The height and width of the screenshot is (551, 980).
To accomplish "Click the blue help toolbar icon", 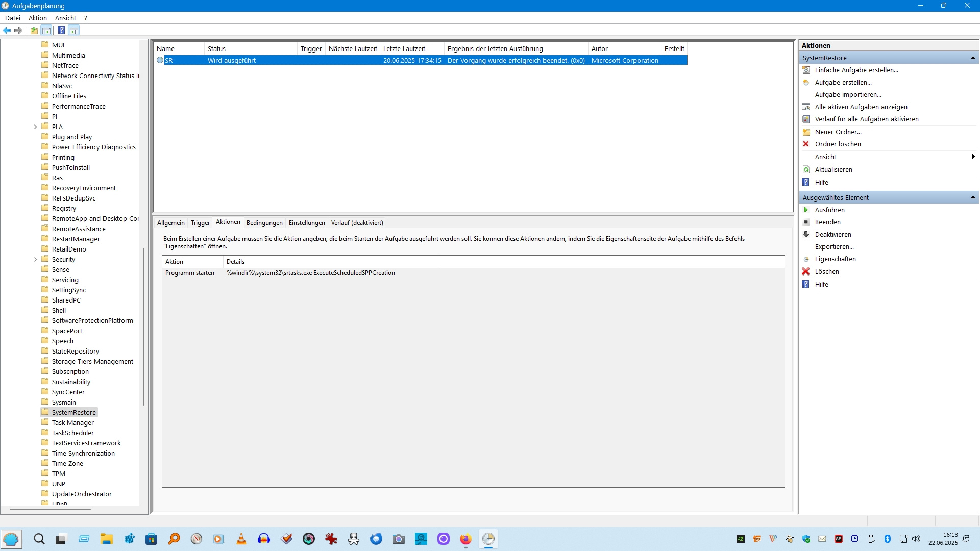I will [61, 31].
